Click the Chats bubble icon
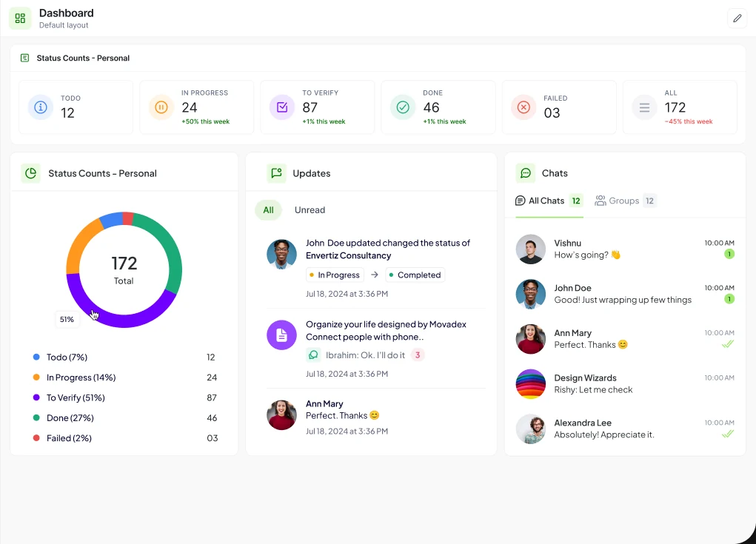The width and height of the screenshot is (756, 544). click(x=526, y=173)
